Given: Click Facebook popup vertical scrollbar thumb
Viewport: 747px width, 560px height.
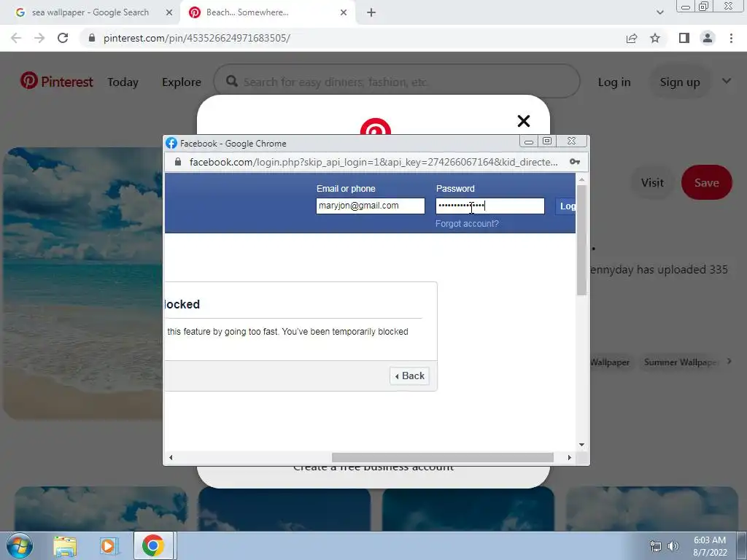Looking at the screenshot, I should [581, 240].
